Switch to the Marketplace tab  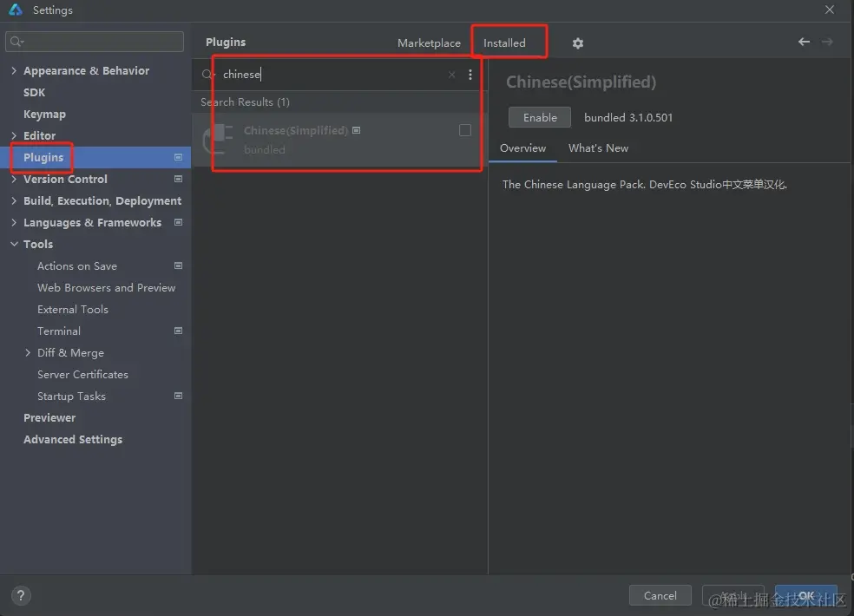pyautogui.click(x=429, y=43)
